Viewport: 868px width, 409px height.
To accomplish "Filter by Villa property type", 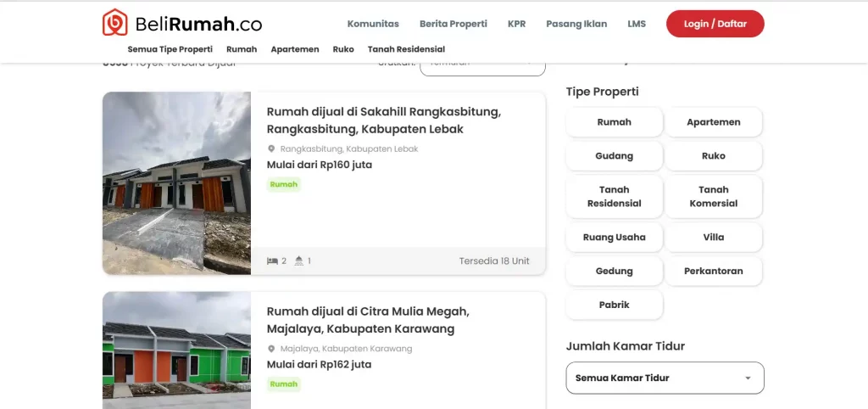I will (714, 238).
